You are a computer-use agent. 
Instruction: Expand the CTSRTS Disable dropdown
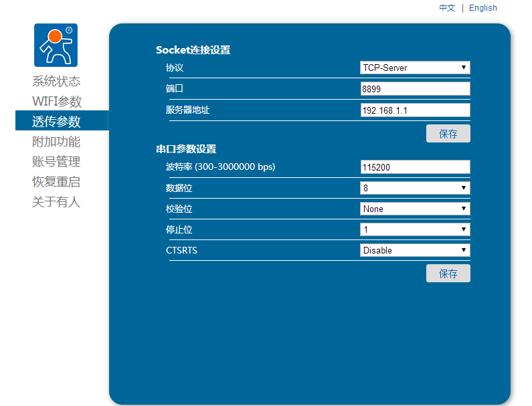(415, 250)
